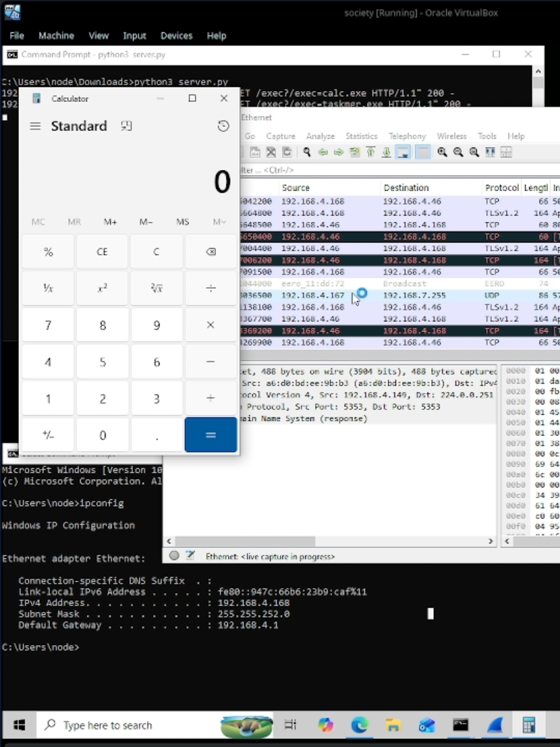Click the go to last packet icon

[386, 152]
